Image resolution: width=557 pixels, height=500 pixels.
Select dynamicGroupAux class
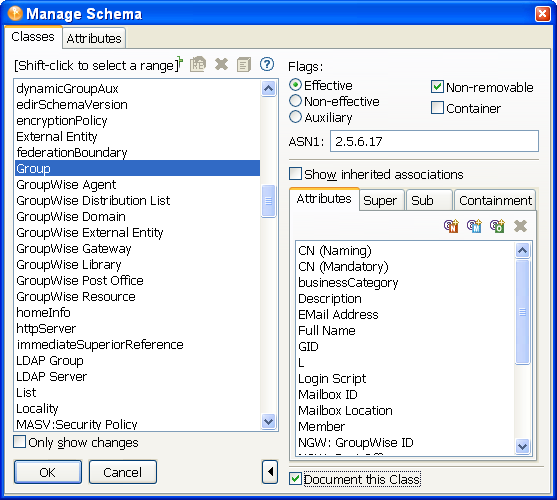(x=137, y=88)
